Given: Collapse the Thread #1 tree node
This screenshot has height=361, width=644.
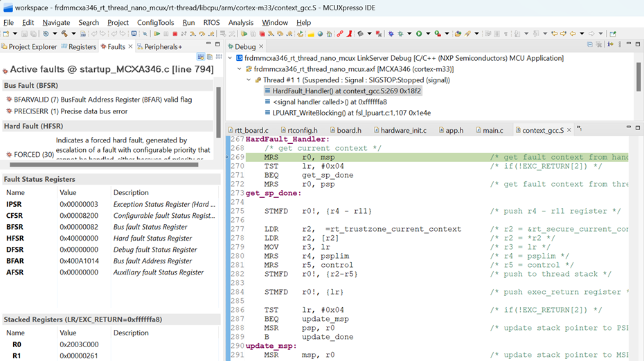Looking at the screenshot, I should click(x=249, y=80).
